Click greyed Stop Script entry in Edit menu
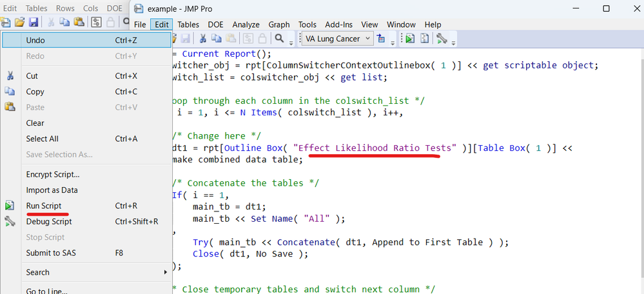This screenshot has height=294, width=644. [x=86, y=237]
